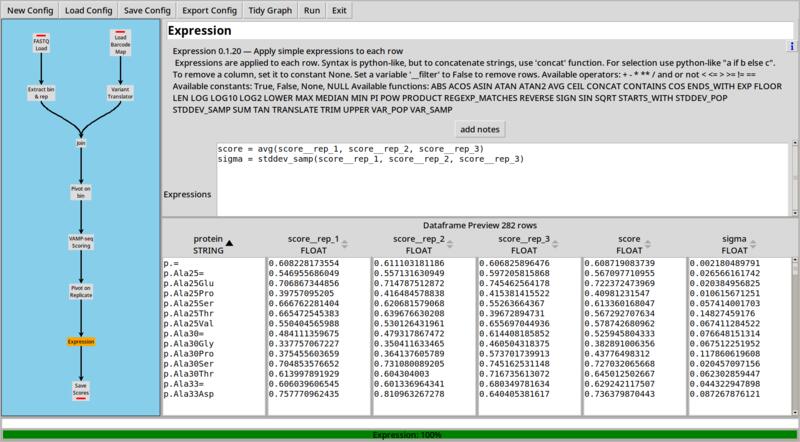
Task: Click the value 0.810963267278
Action: pyautogui.click(x=409, y=394)
